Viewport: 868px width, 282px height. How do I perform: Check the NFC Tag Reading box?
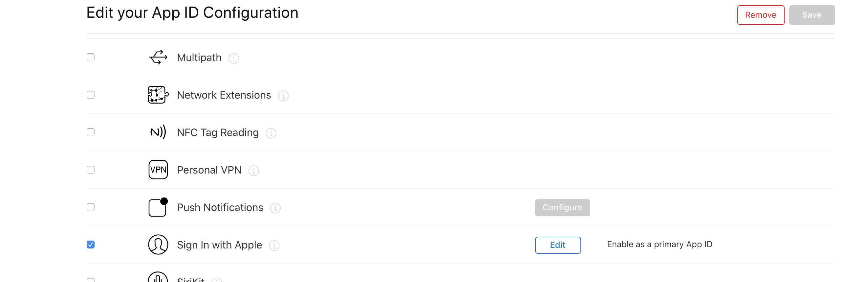coord(91,132)
